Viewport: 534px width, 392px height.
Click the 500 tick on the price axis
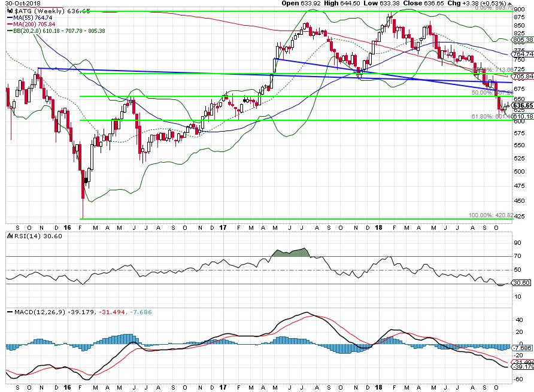click(519, 172)
